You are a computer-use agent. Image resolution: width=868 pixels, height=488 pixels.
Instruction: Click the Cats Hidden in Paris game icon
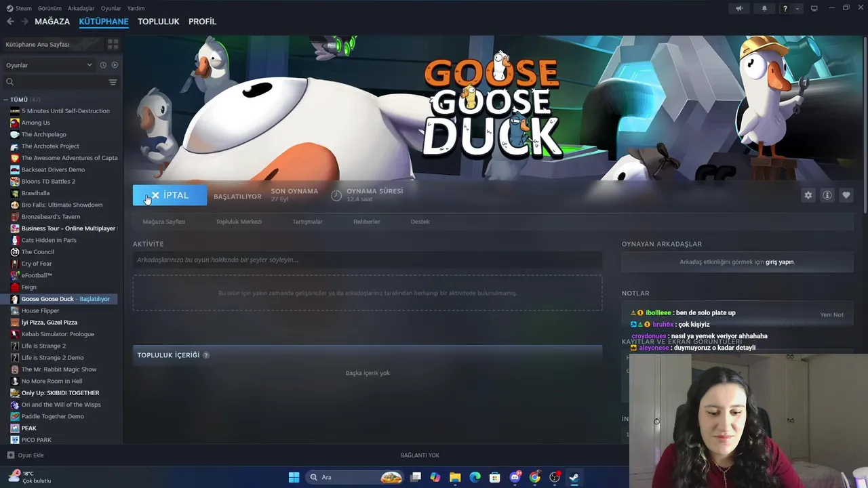[15, 240]
